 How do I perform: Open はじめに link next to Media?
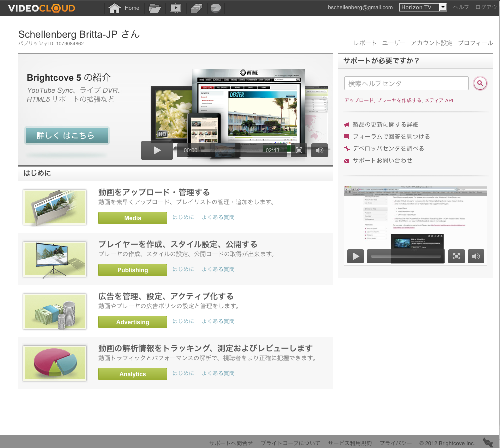click(x=183, y=217)
